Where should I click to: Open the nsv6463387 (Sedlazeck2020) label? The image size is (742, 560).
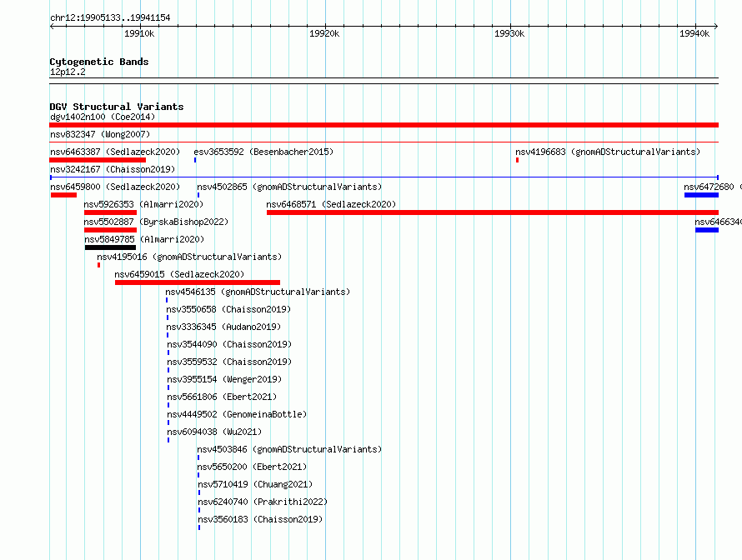tap(115, 152)
